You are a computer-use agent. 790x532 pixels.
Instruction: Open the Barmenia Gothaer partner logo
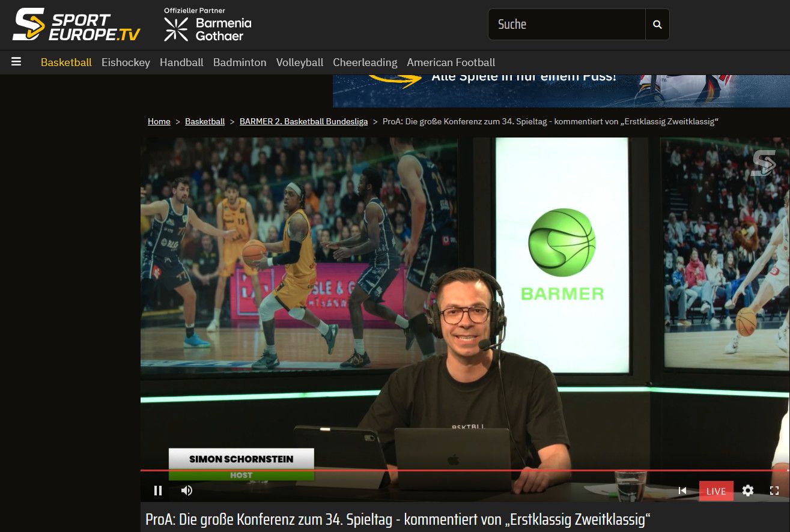[208, 25]
